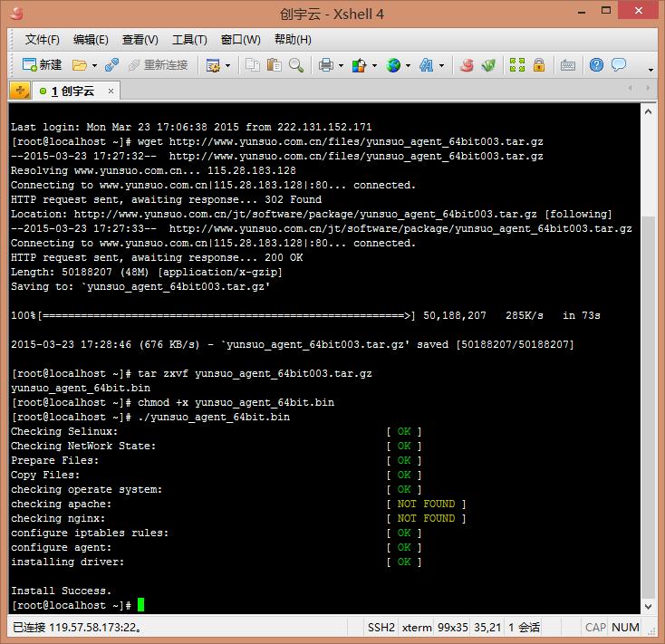The image size is (665, 644).
Task: Expand the color scheme dropdown arrow
Action: point(373,66)
